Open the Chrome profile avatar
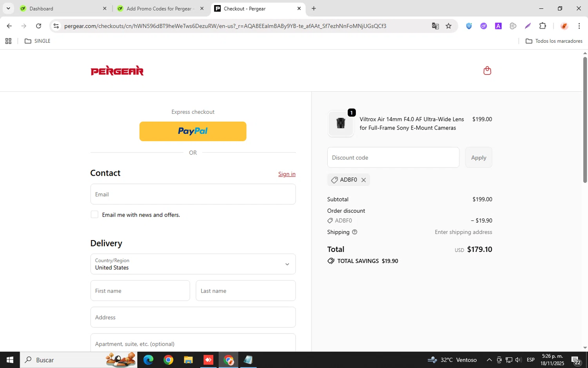 [x=564, y=26]
